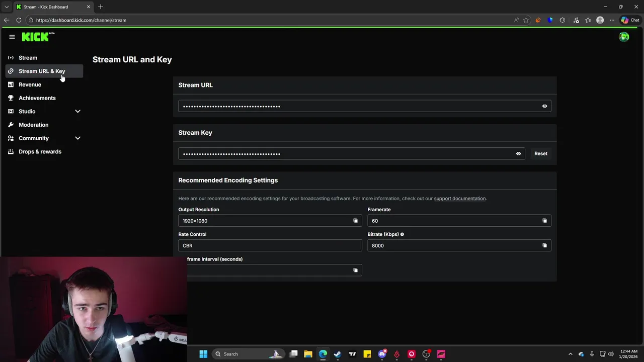The width and height of the screenshot is (644, 362).
Task: Open the browser Extensions puzzle icon
Action: [x=562, y=20]
